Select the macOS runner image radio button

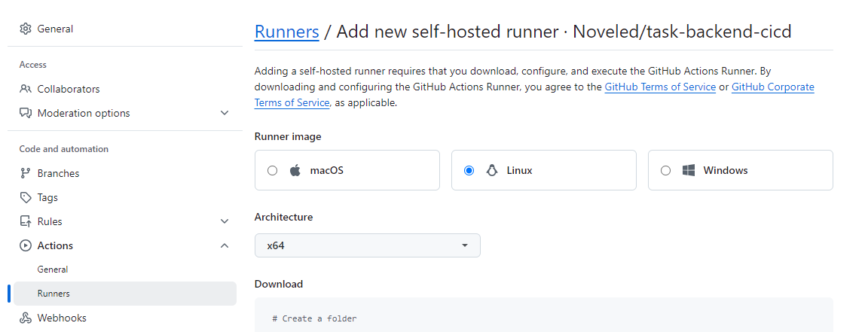tap(272, 170)
